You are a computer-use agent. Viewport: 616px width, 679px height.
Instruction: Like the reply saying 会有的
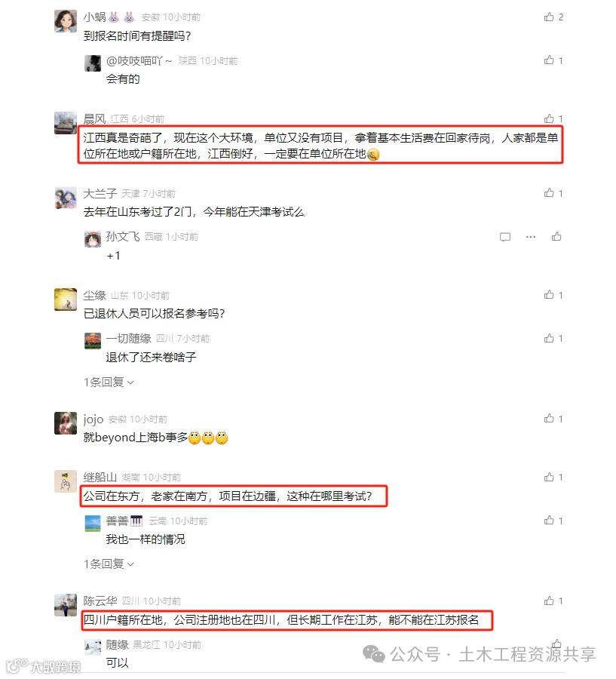[549, 60]
